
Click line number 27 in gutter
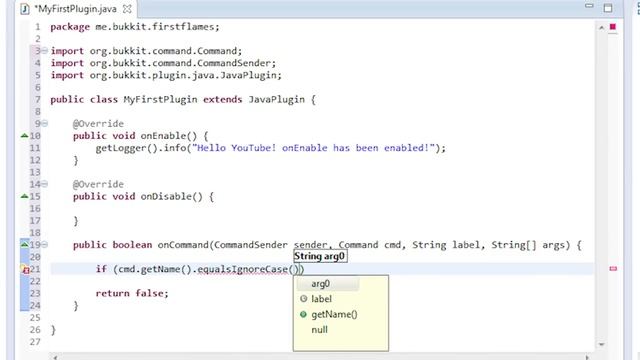(x=35, y=342)
